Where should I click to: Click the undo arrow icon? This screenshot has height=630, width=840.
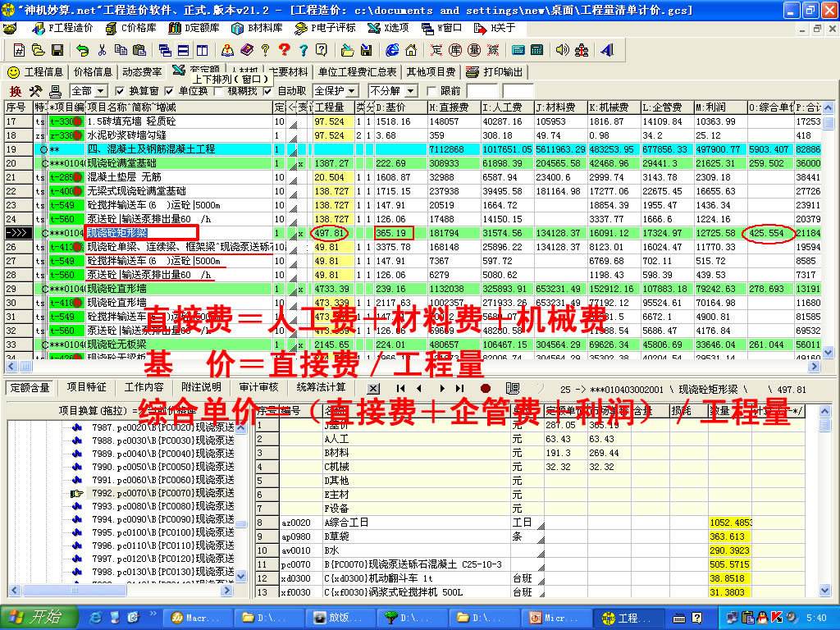(82, 50)
